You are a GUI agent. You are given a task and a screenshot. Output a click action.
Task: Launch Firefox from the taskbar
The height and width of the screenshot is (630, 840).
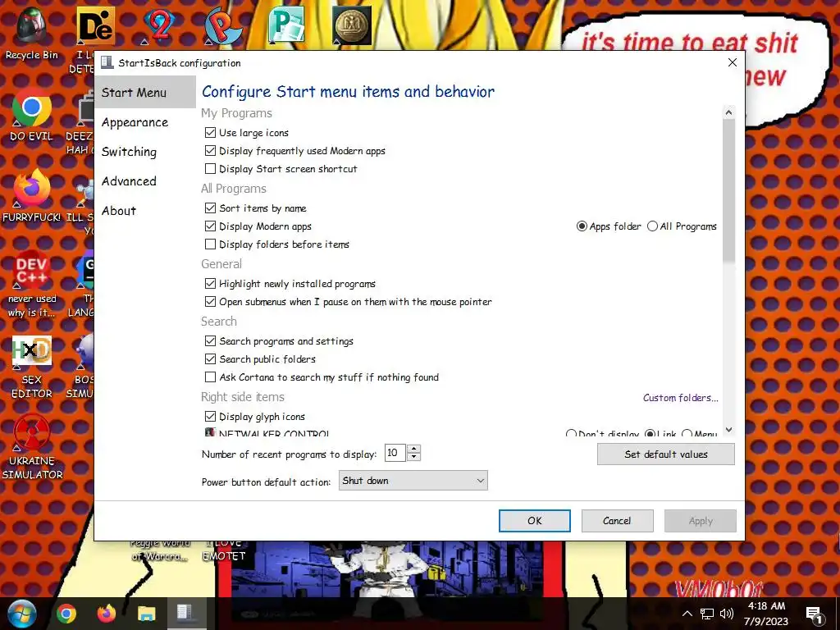(106, 614)
